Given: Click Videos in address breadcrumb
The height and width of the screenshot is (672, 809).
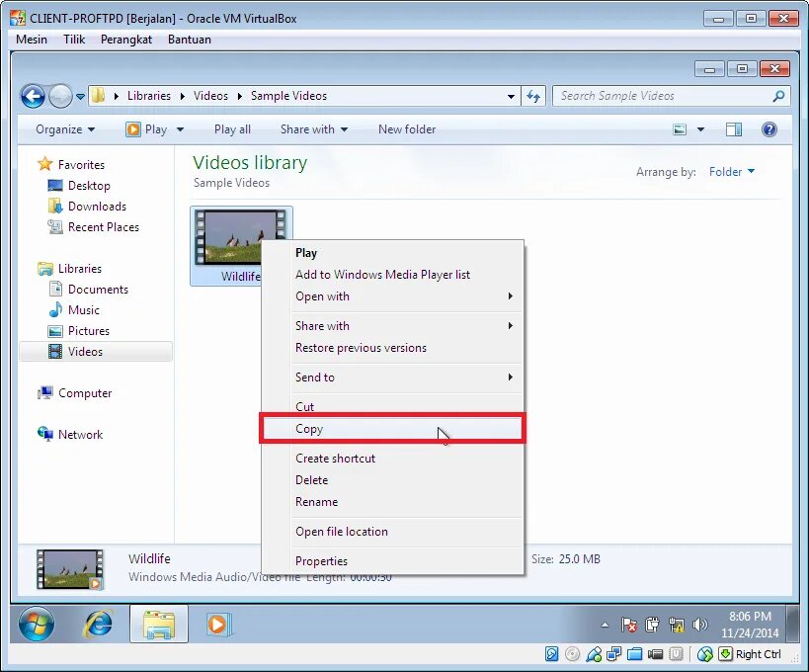Looking at the screenshot, I should 210,96.
